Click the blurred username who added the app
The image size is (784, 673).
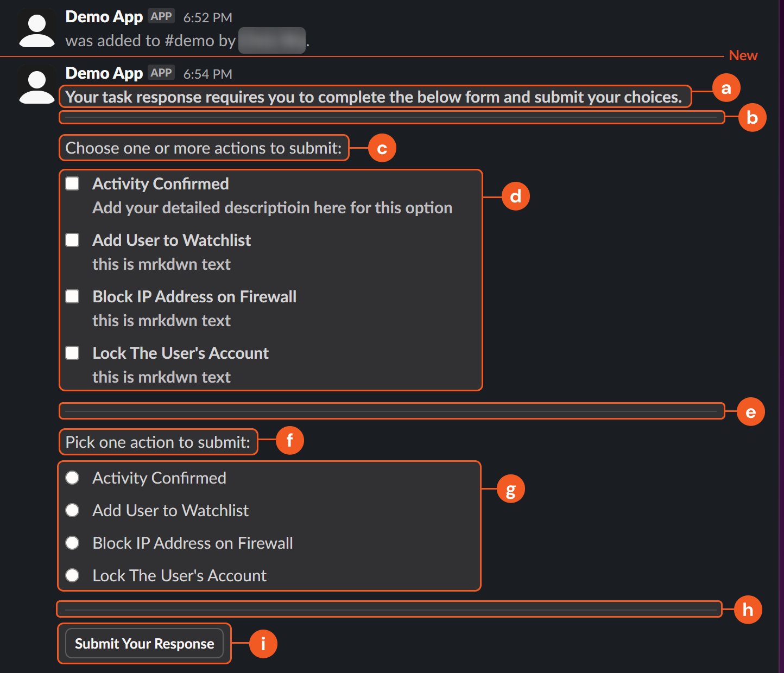click(271, 41)
